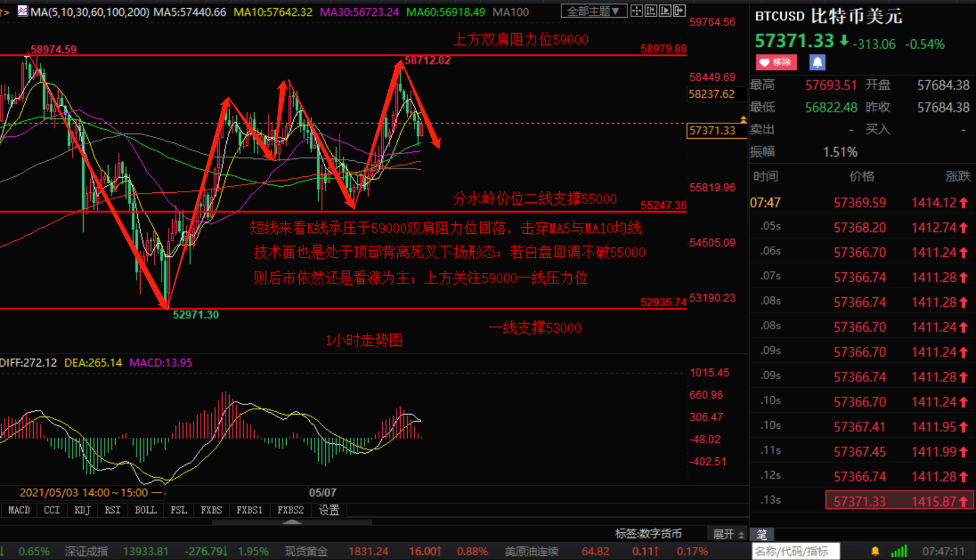The image size is (976, 560).
Task: Click the yellow bell icon in status bar
Action: (875, 552)
